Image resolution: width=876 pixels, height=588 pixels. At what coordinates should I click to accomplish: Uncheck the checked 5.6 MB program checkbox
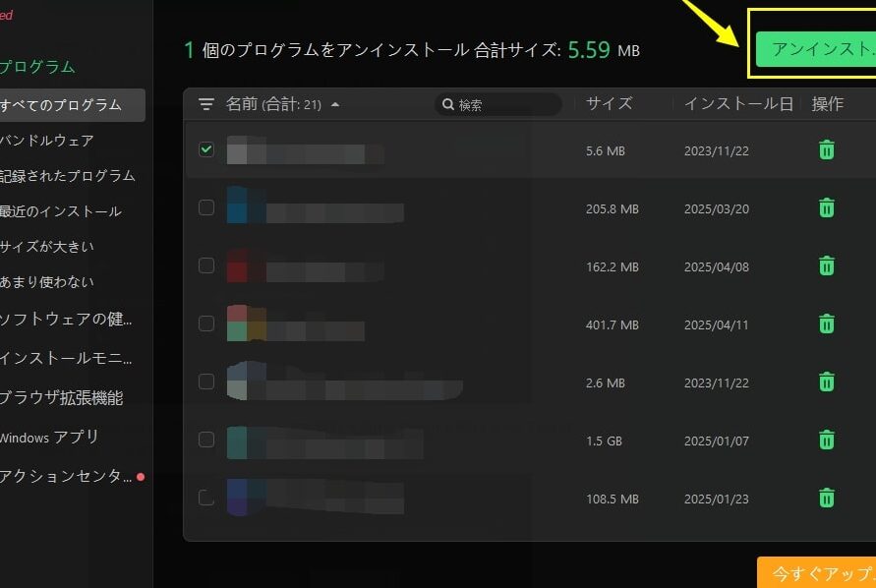[x=205, y=149]
